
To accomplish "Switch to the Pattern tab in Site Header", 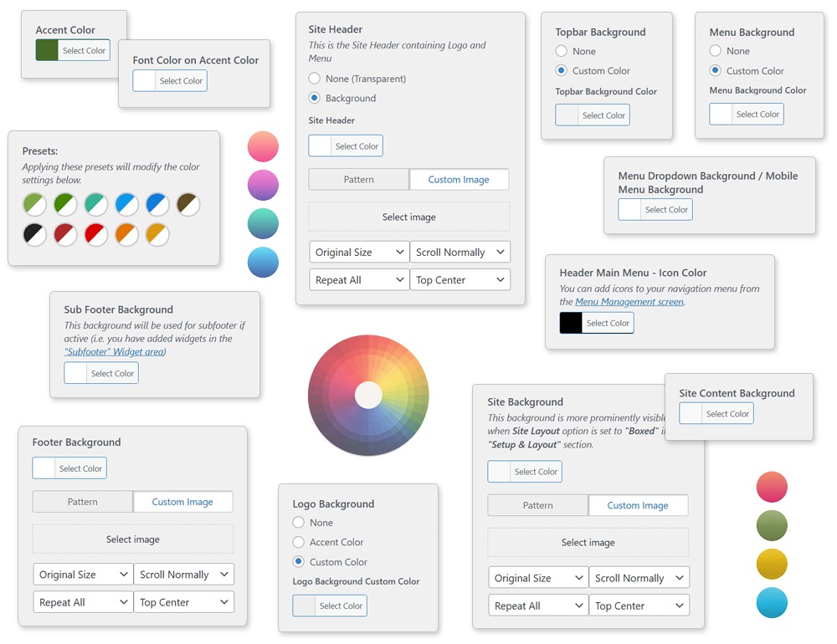I will [358, 179].
